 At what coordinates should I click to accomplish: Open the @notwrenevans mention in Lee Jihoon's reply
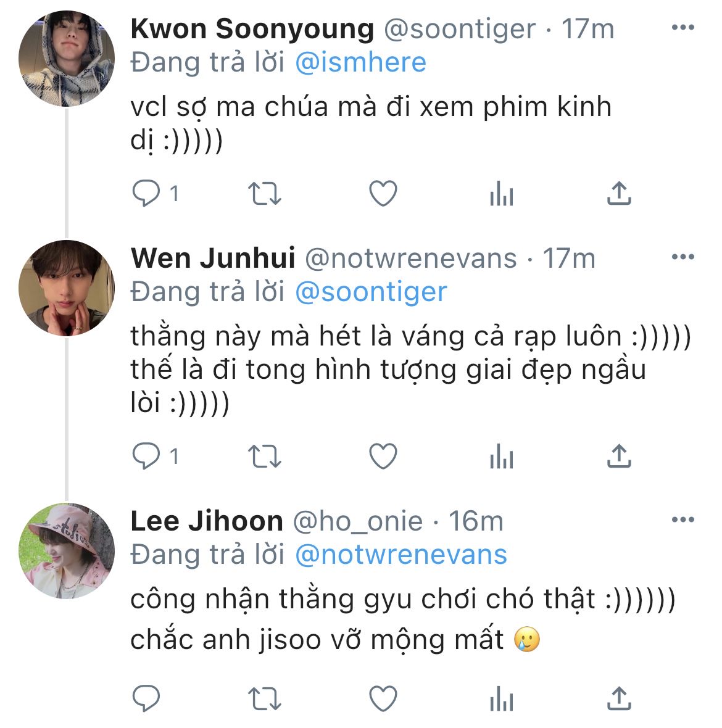click(x=400, y=555)
